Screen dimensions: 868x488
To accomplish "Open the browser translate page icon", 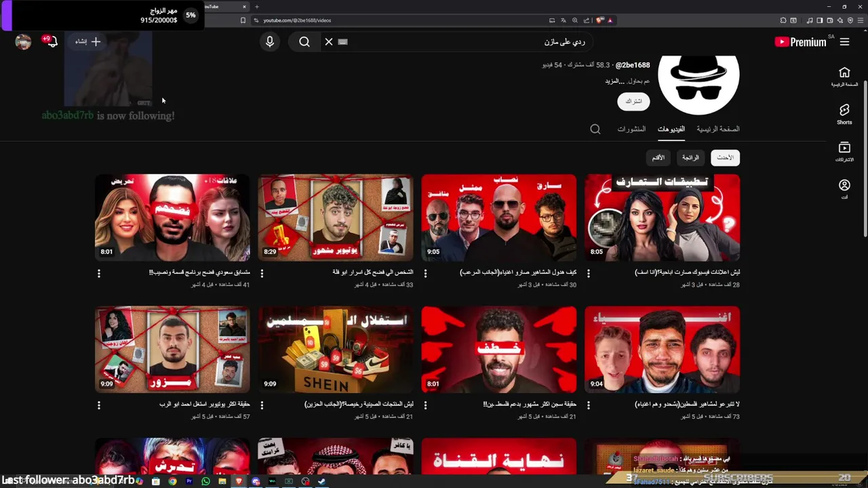I will tap(564, 20).
